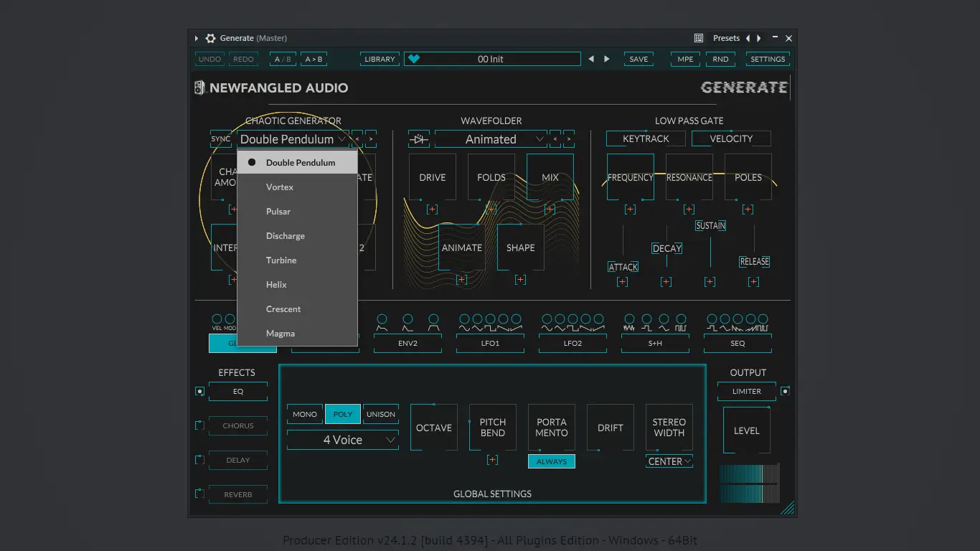This screenshot has height=551, width=980.
Task: Click the next preset arrow beside SAVE
Action: pos(607,60)
